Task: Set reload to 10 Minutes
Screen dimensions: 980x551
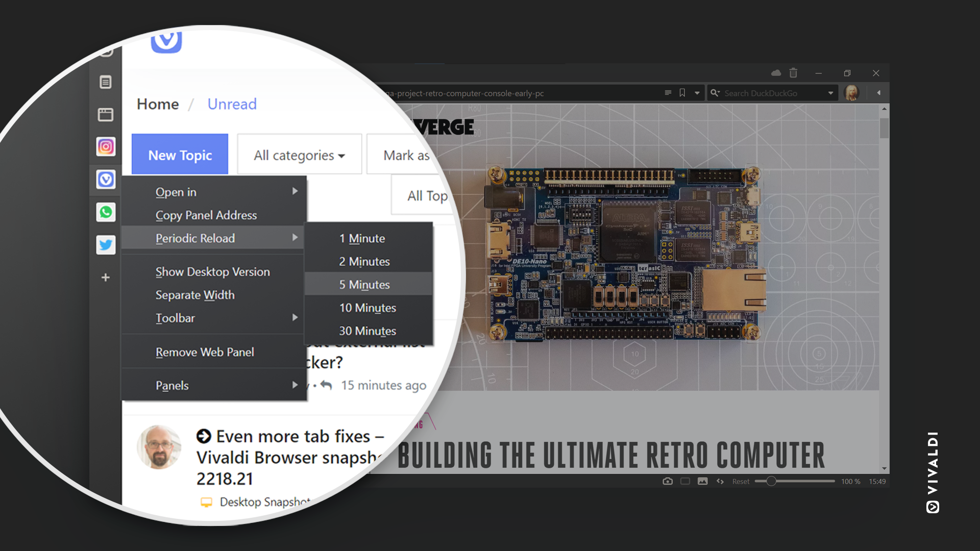Action: tap(369, 308)
